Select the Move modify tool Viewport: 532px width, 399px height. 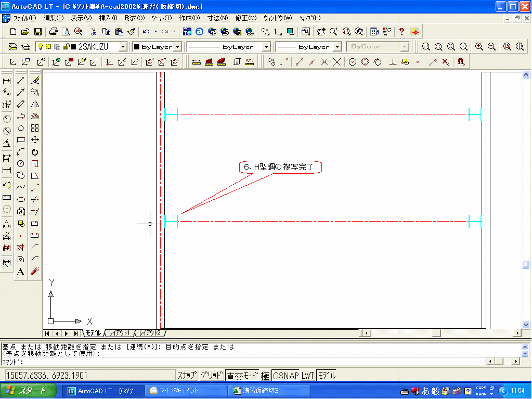35,140
